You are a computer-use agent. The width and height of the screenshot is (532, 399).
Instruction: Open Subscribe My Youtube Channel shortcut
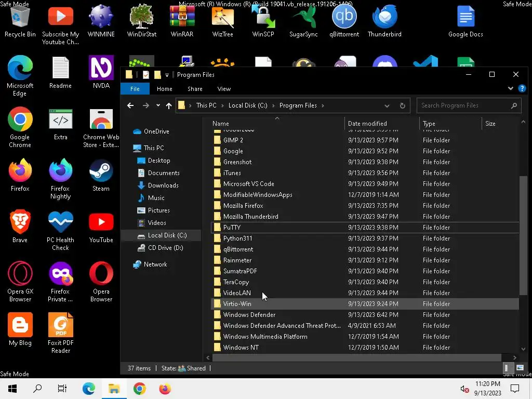60,25
